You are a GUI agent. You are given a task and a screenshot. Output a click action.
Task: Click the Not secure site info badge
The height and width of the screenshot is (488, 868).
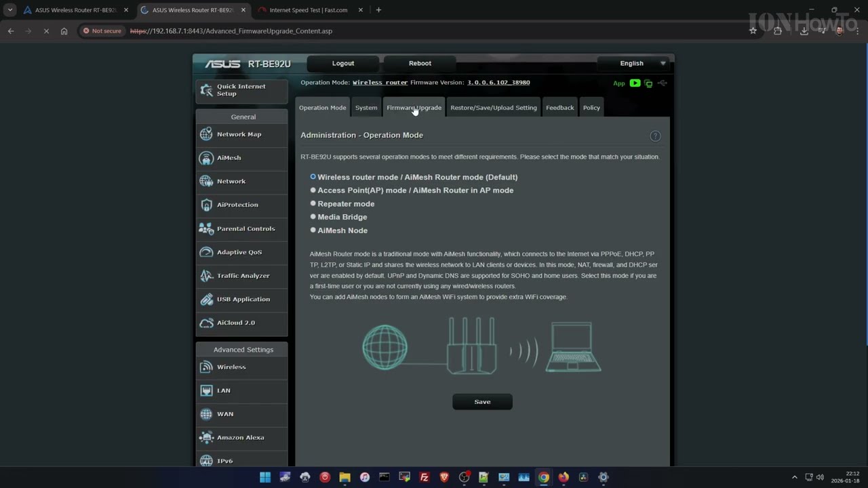click(x=102, y=30)
